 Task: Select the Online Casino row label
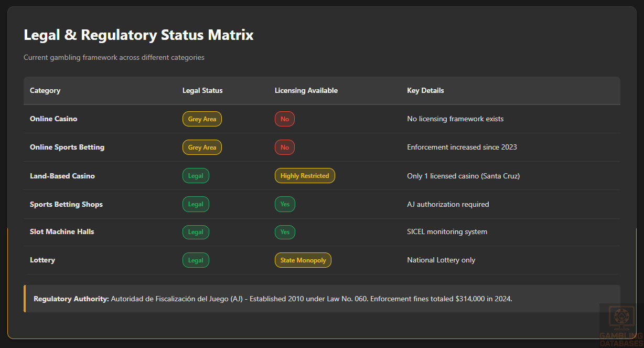tap(53, 119)
